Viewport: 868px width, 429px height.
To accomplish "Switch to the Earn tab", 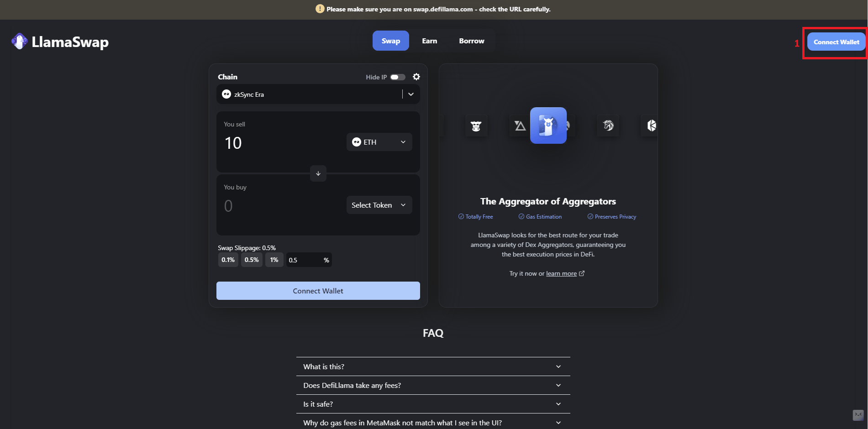I will 429,41.
